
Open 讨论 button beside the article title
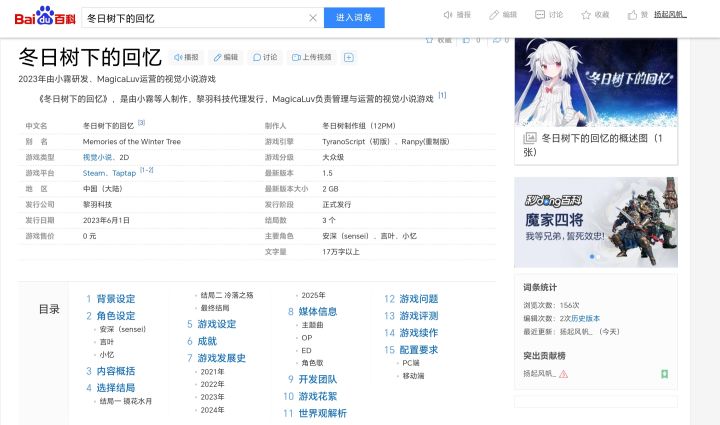pos(265,57)
